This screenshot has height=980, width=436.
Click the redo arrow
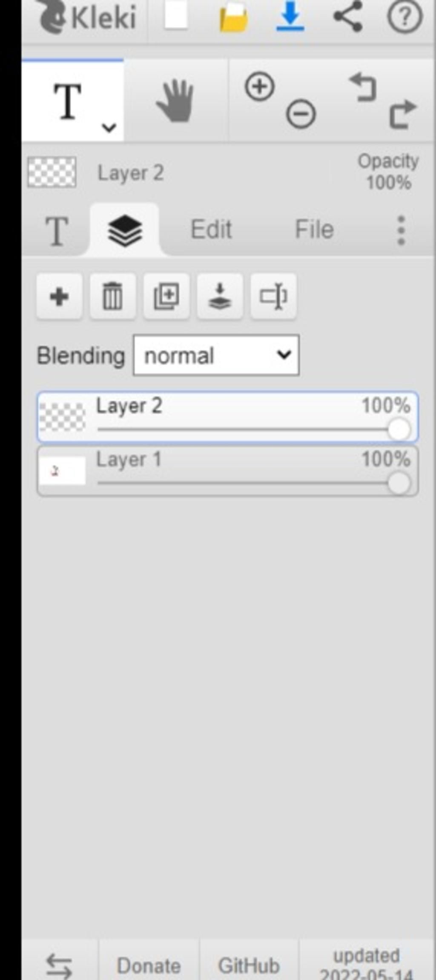click(403, 114)
